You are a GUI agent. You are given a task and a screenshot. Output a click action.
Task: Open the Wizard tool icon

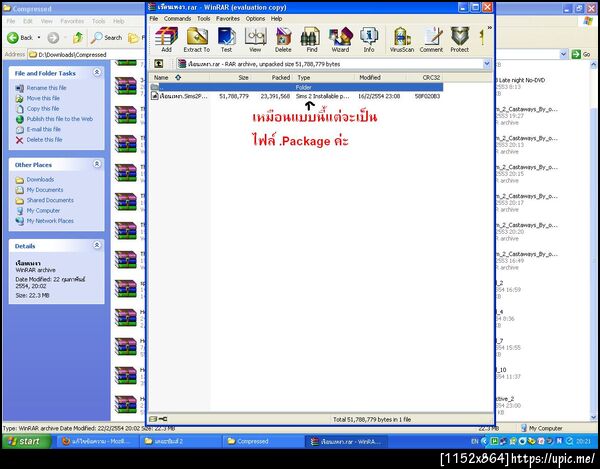coord(340,39)
